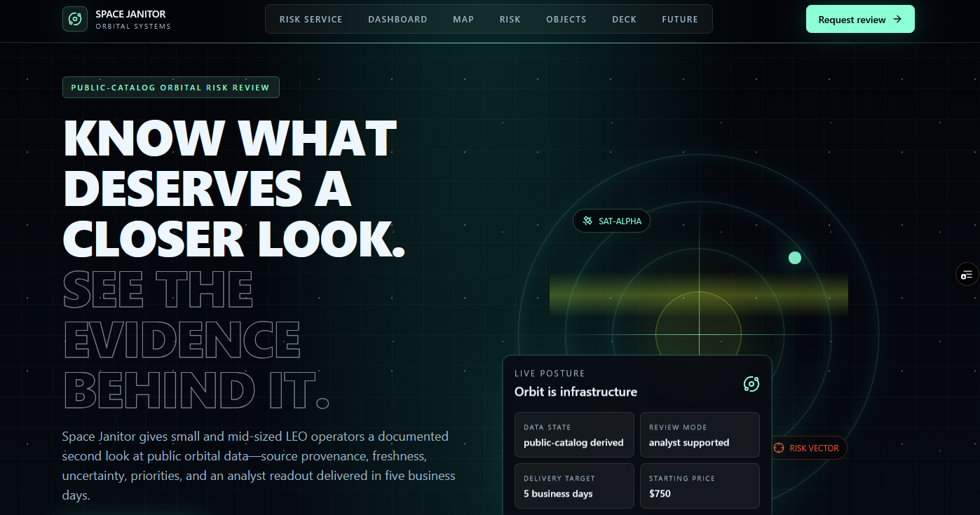Click the Review Mode card
Viewport: 980px width, 515px height.
pyautogui.click(x=700, y=435)
